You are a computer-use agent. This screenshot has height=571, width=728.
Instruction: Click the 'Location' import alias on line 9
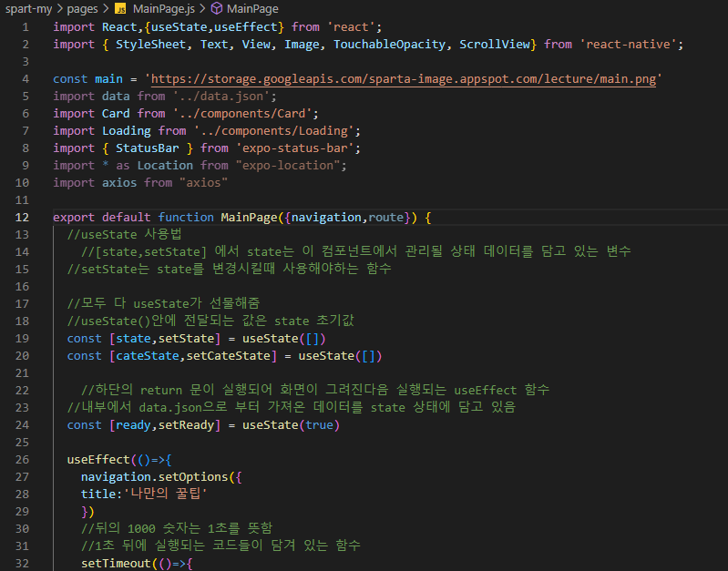(x=165, y=165)
